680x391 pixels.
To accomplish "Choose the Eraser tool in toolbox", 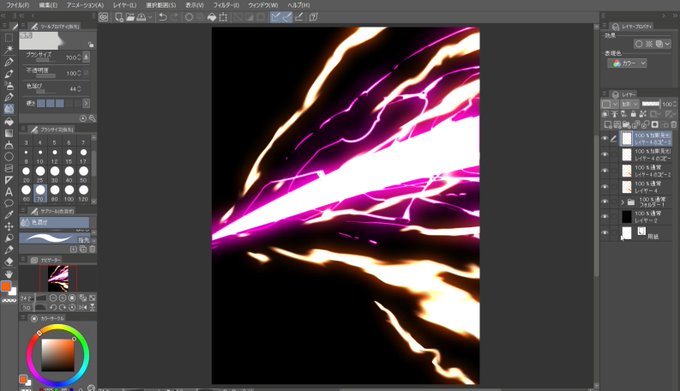I will 8,262.
